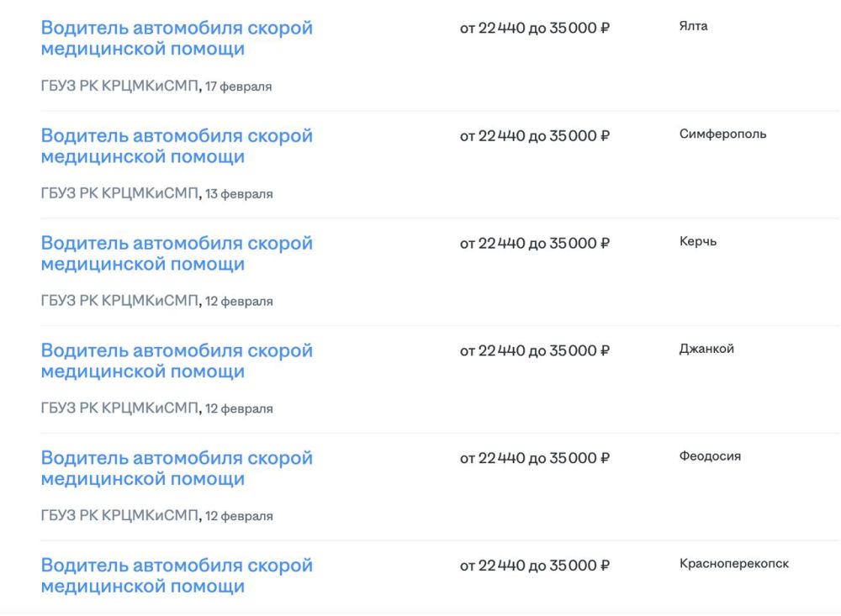Click the Феодосия city label

pos(710,456)
